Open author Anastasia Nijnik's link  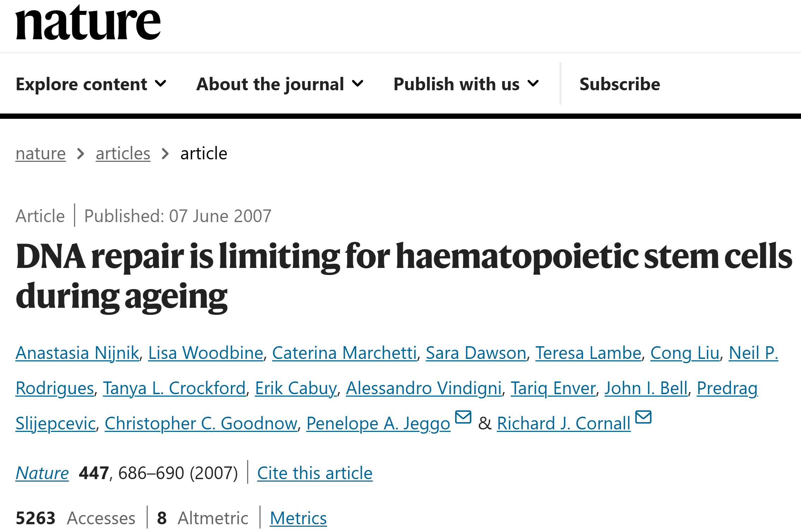77,353
